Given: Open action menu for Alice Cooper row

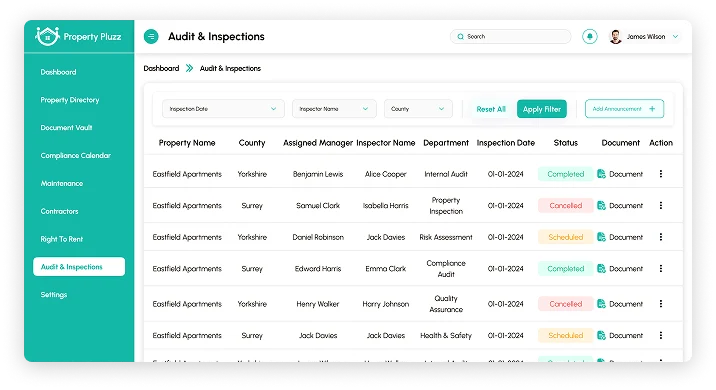Looking at the screenshot, I should point(661,174).
